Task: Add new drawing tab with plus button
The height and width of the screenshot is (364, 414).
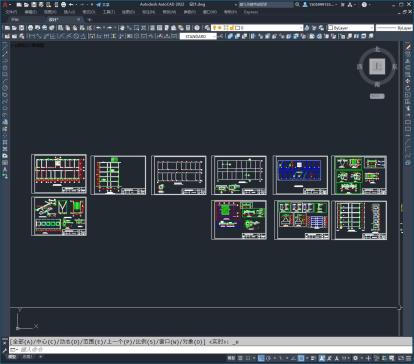Action: 89,20
